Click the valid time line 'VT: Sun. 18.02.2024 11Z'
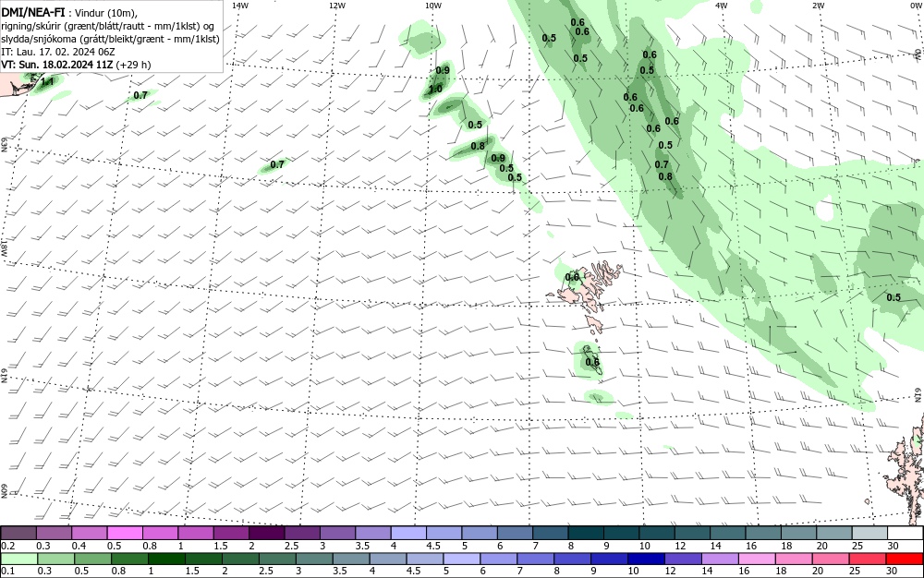Screen dimensions: 924x578 pyautogui.click(x=56, y=64)
